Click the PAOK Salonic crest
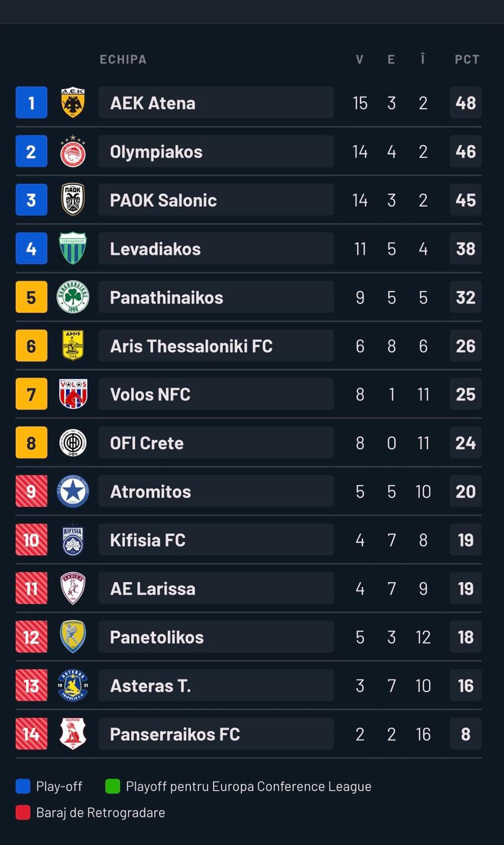Screen dimensions: 504x845 click(72, 199)
